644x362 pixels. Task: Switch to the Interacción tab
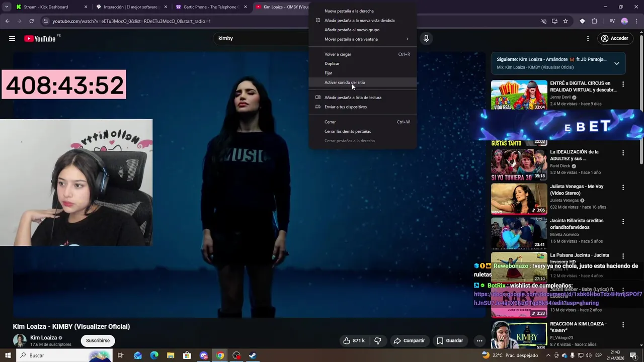coord(131,7)
